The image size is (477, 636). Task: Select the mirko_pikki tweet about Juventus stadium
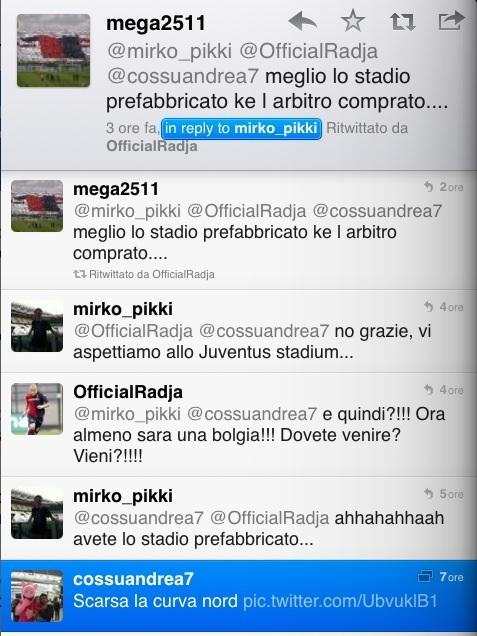[x=238, y=331]
